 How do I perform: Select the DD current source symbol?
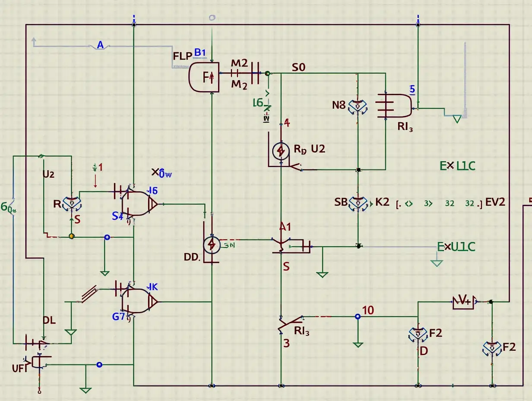(x=212, y=245)
